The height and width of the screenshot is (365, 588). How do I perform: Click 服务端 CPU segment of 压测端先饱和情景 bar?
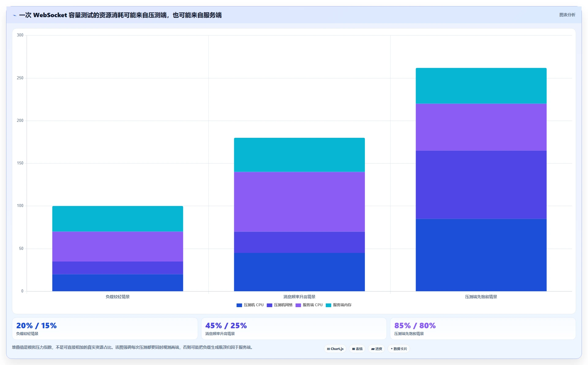pyautogui.click(x=481, y=127)
